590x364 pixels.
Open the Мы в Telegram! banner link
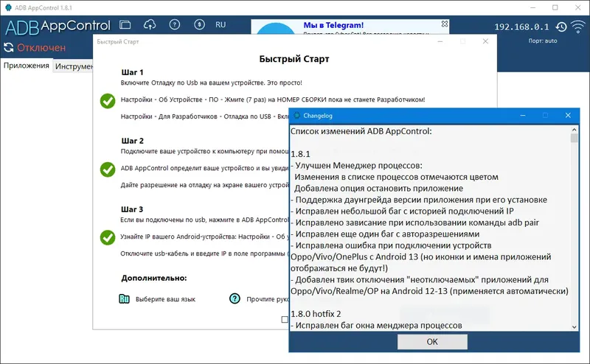pyautogui.click(x=333, y=25)
